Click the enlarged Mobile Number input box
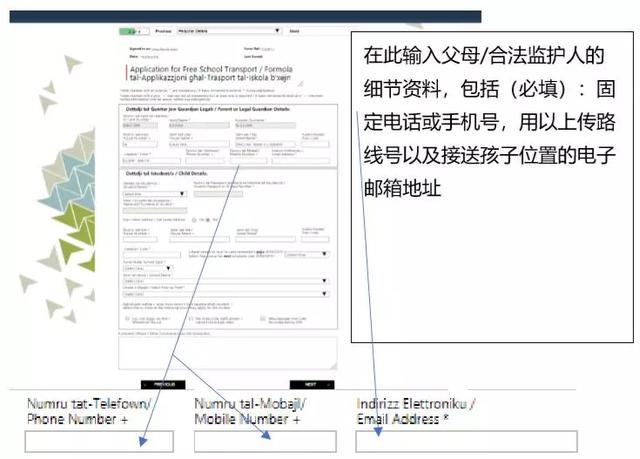640x459 pixels. (265, 441)
